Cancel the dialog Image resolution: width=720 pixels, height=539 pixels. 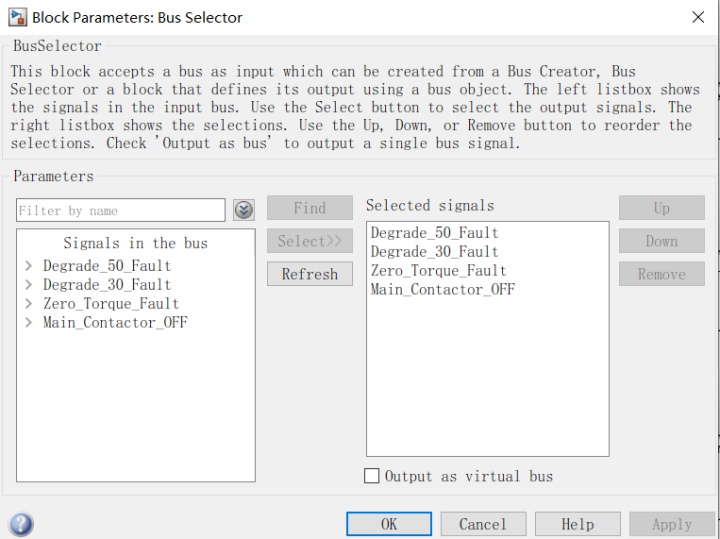483,524
